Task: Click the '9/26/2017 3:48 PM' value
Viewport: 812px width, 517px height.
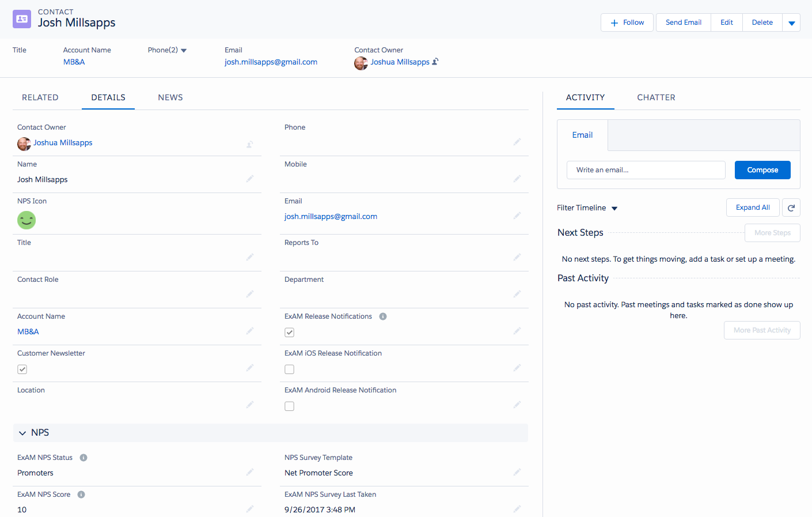Action: (320, 510)
